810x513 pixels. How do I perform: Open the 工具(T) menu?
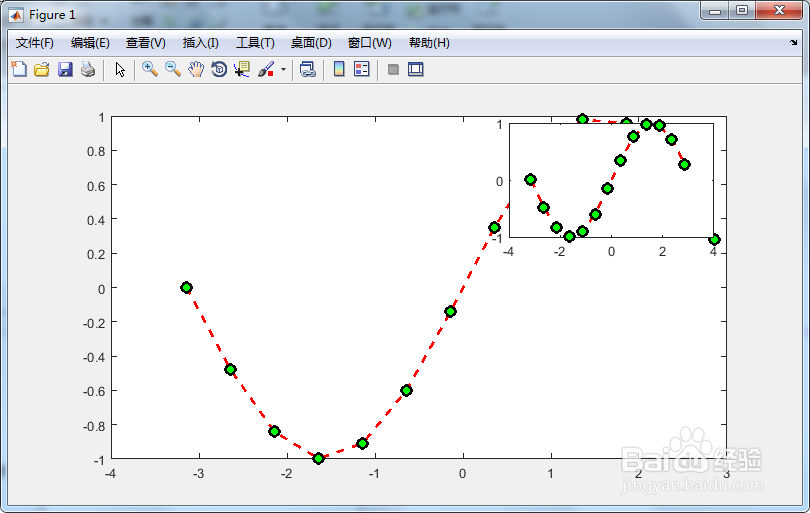pos(255,43)
